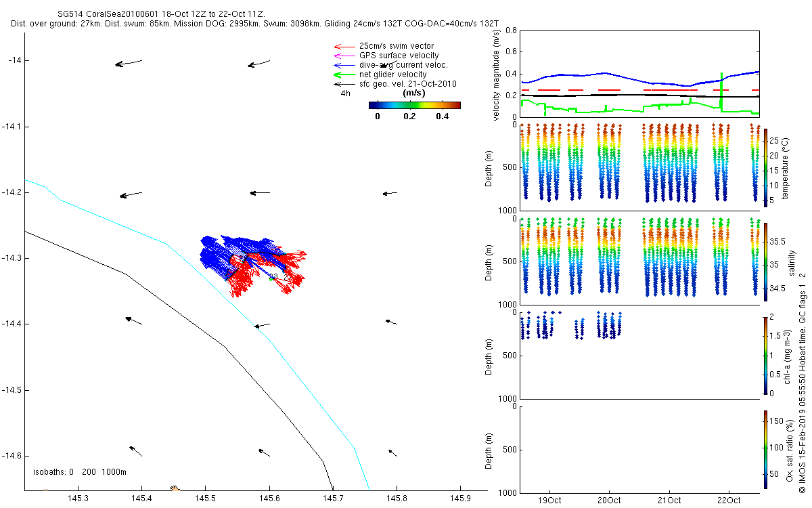Click the 'chl-a (mg m-3)' colorbar label
812x508 pixels.
[x=788, y=355]
